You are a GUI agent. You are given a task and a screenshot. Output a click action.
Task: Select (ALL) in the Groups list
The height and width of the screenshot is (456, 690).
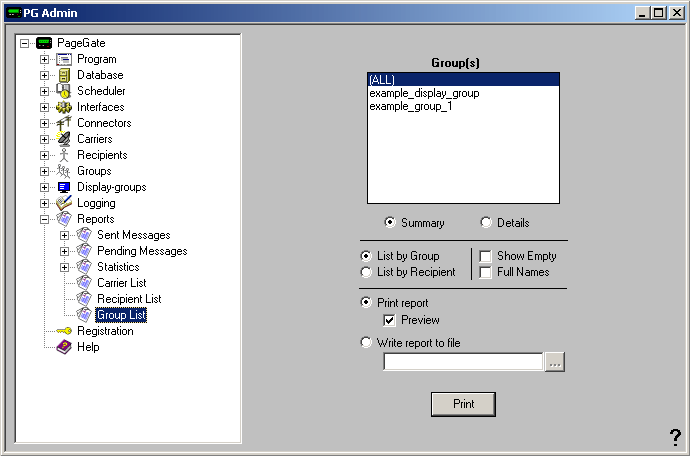(x=463, y=80)
